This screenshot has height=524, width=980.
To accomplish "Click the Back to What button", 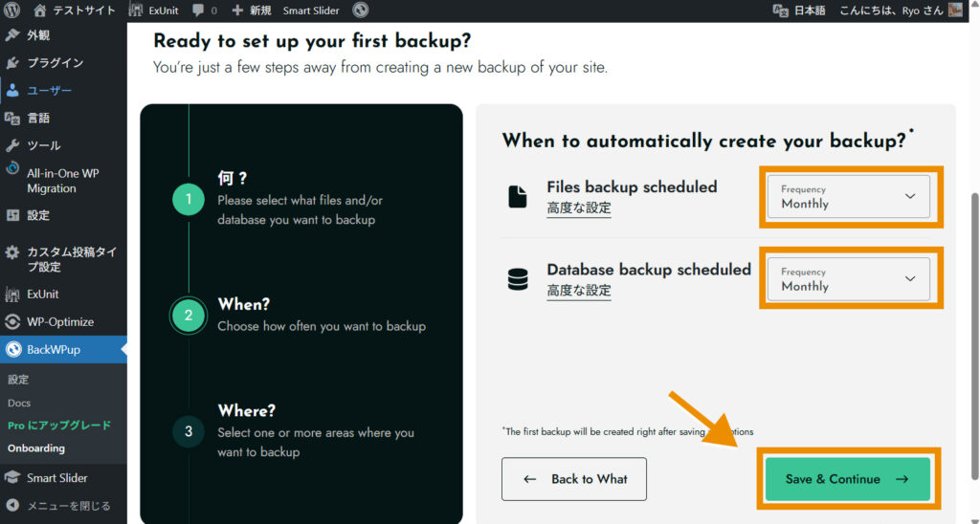I will pyautogui.click(x=574, y=479).
